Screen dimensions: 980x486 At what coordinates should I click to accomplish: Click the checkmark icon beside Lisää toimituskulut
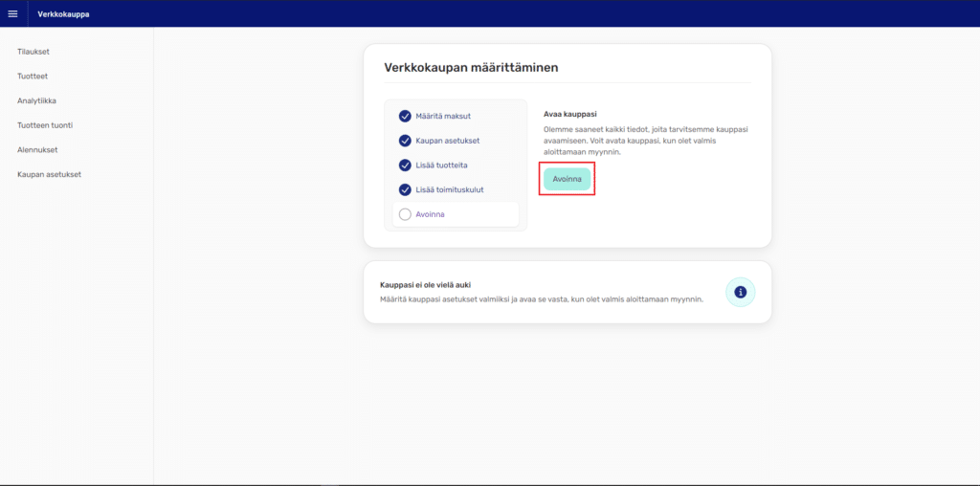[405, 189]
